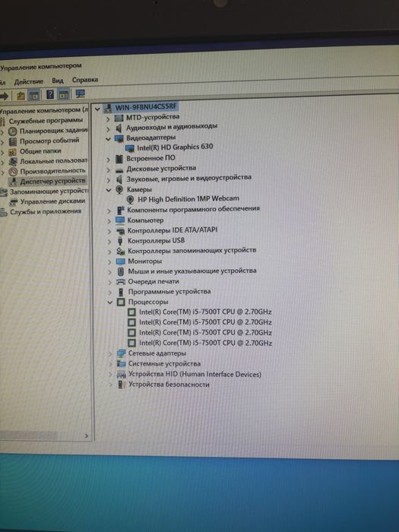Click the left pane horizontal scrollbar right arrow
399x532 pixels.
pyautogui.click(x=87, y=435)
